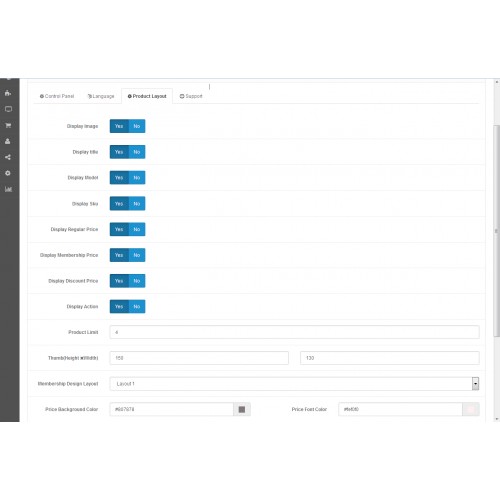
Task: Open the Support tab
Action: [191, 96]
